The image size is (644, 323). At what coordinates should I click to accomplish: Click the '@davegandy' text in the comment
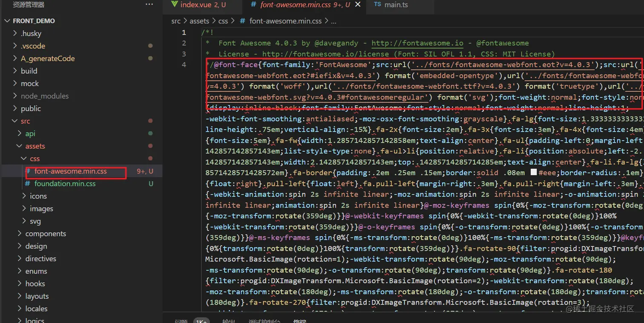(x=336, y=43)
